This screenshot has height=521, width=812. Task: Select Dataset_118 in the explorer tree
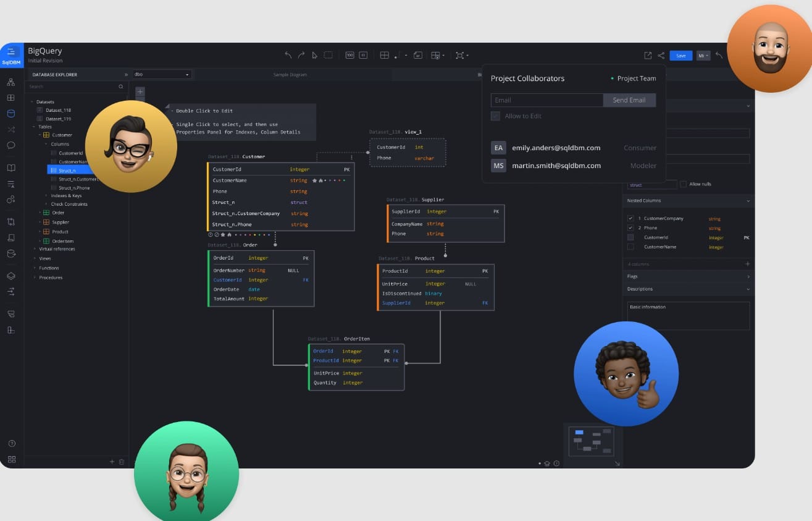(x=58, y=110)
